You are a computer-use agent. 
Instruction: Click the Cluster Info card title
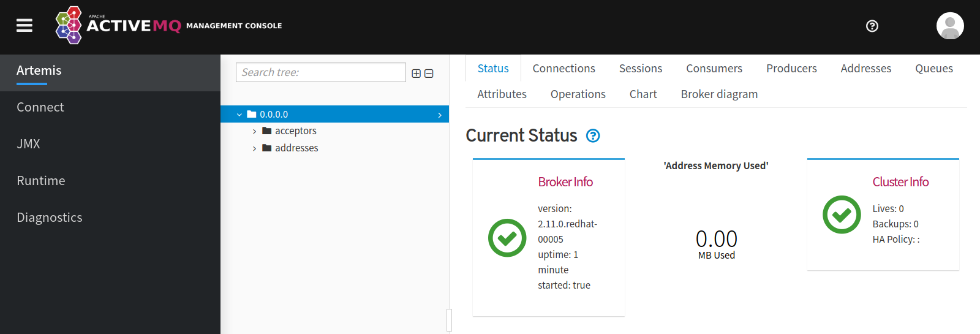900,182
